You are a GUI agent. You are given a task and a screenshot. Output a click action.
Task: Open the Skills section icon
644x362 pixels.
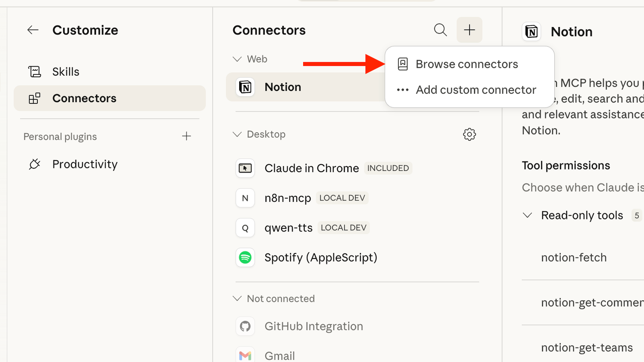click(x=34, y=72)
